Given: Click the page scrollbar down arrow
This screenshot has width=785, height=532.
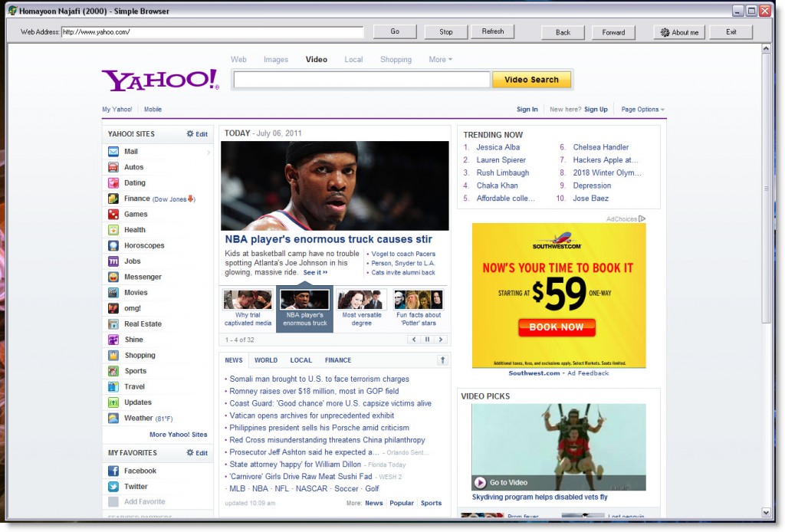Looking at the screenshot, I should pyautogui.click(x=766, y=513).
